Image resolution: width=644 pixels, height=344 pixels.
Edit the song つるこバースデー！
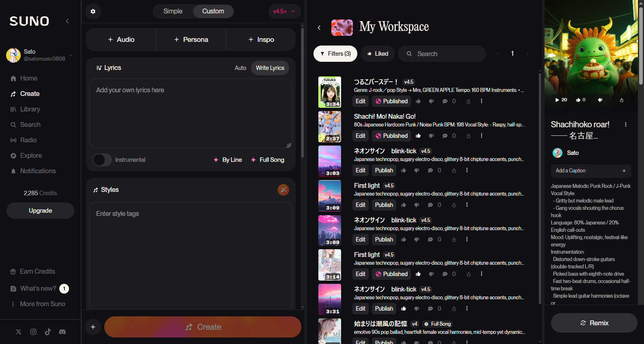tap(361, 101)
